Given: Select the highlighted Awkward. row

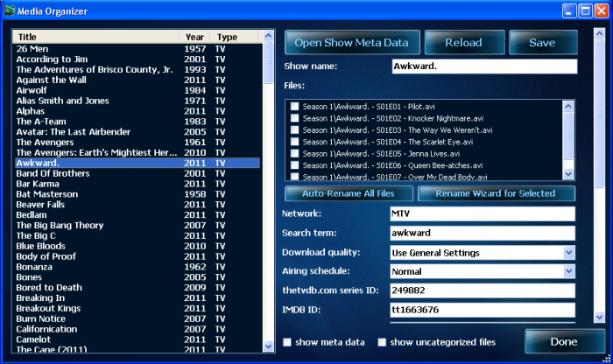Looking at the screenshot, I should click(x=137, y=164).
